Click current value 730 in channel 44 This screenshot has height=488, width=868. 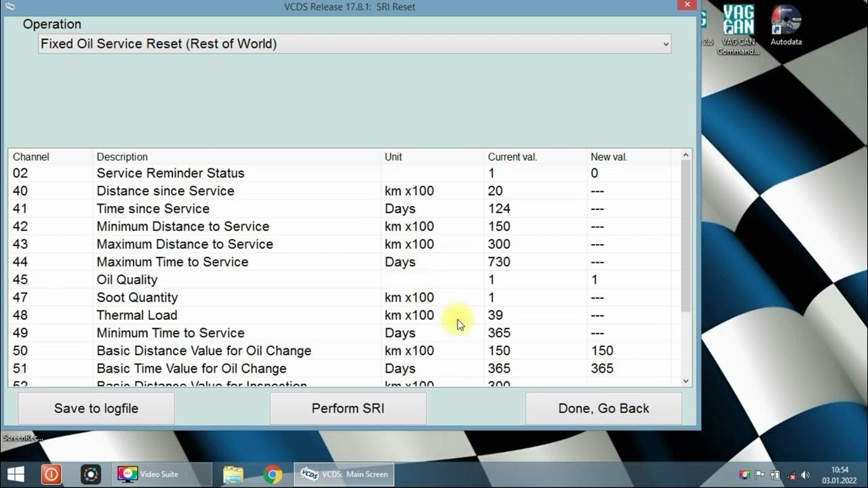pyautogui.click(x=499, y=262)
